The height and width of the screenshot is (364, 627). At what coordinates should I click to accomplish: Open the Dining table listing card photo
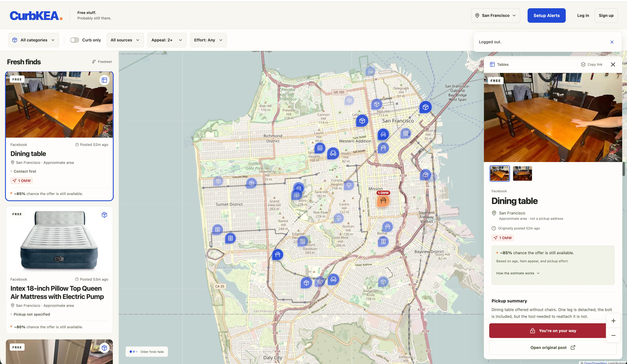click(x=59, y=105)
